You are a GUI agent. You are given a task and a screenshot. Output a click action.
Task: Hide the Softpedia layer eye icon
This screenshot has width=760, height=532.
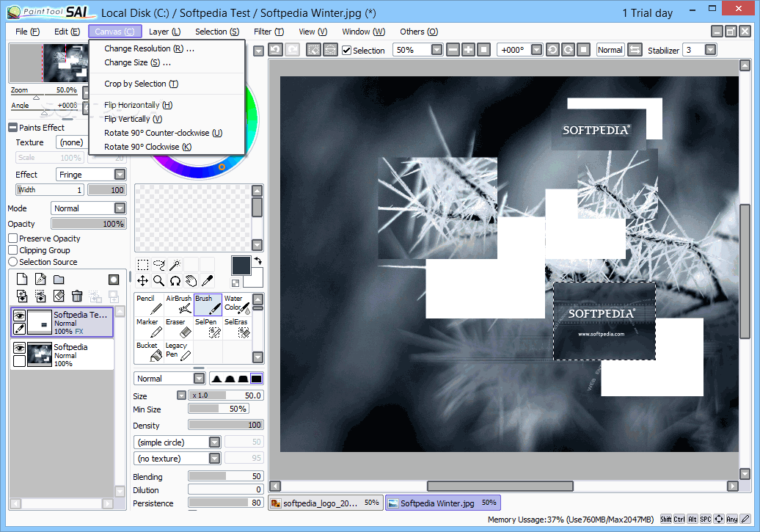pos(19,349)
